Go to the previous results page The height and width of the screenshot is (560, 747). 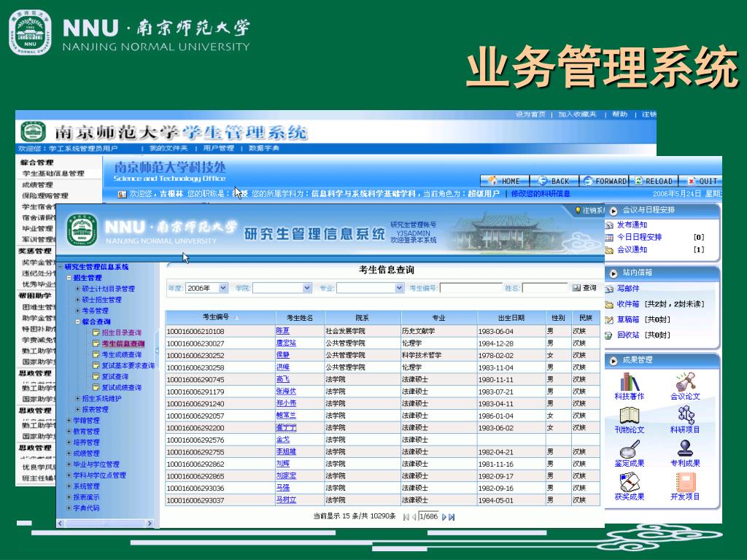point(414,517)
